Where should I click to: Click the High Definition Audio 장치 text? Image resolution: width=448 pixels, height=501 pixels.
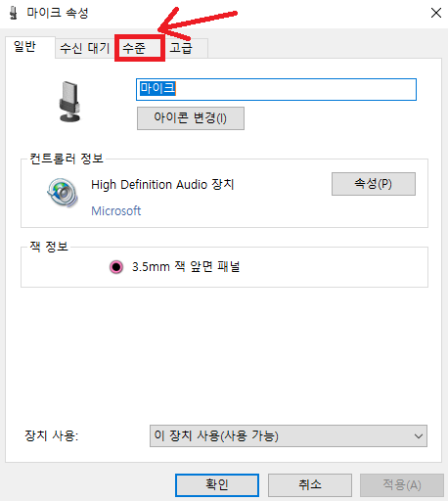[162, 185]
